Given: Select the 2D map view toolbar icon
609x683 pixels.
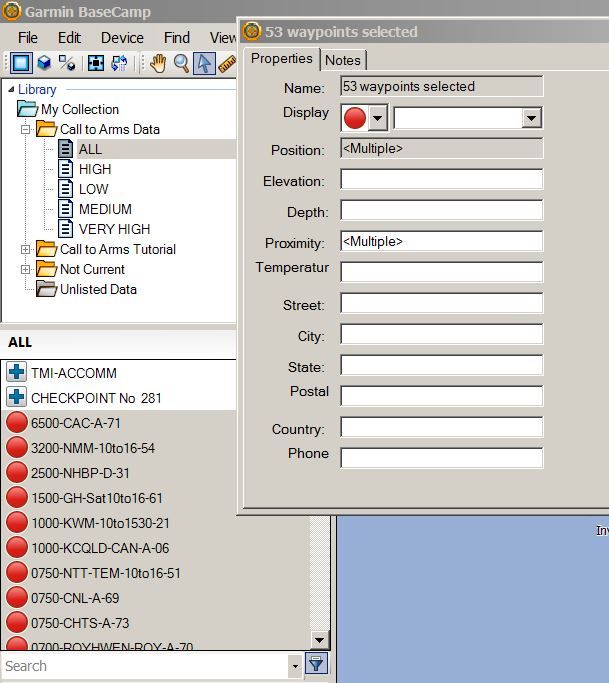Looking at the screenshot, I should (21, 63).
